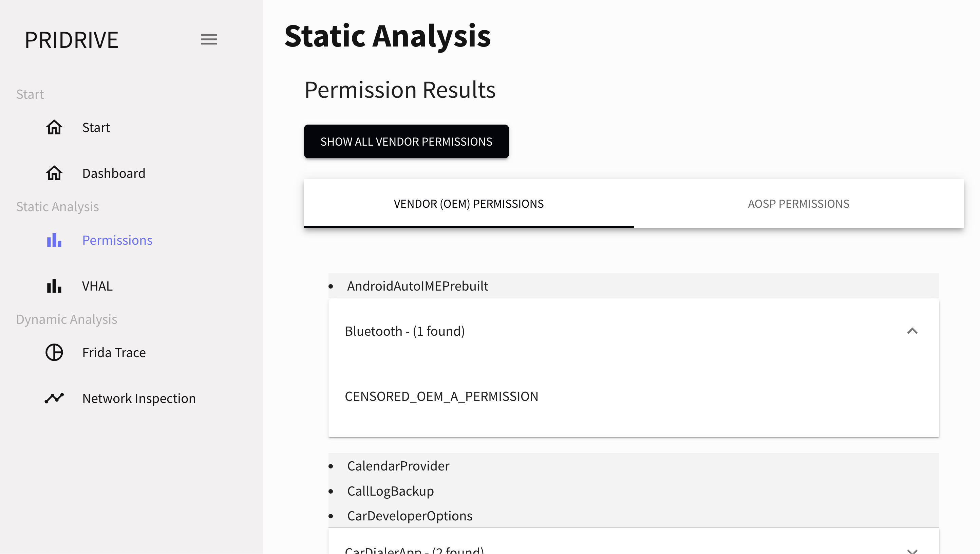
Task: Click the PRIDRIVE logo text
Action: (x=72, y=40)
